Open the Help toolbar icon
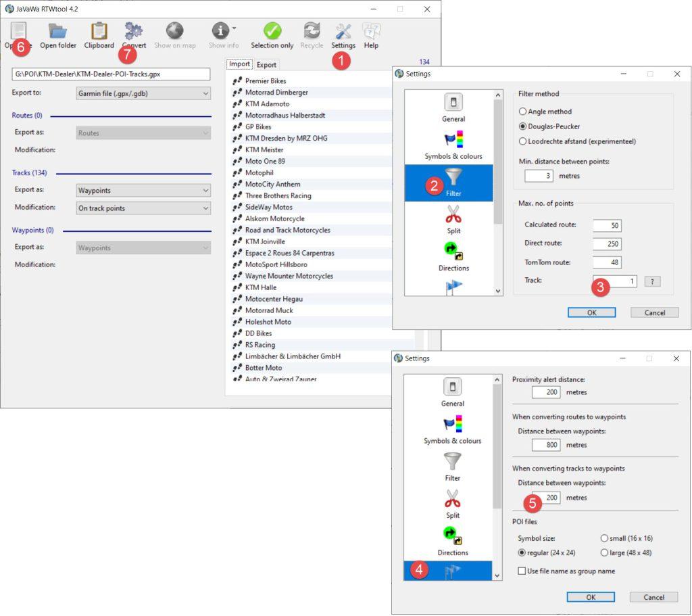692x616 pixels. 371,32
